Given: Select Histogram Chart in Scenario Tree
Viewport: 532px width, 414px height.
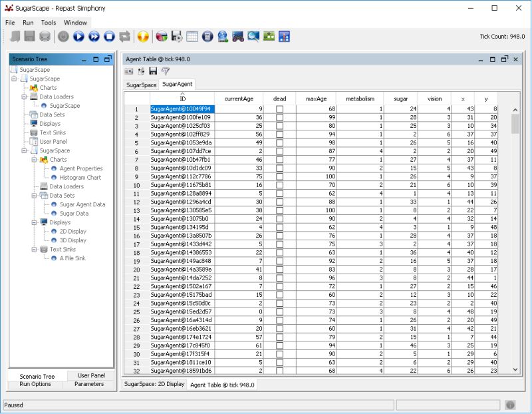Looking at the screenshot, I should (80, 178).
